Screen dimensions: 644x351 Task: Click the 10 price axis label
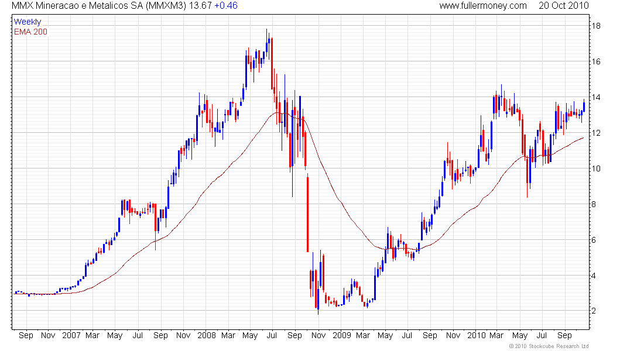pyautogui.click(x=595, y=168)
